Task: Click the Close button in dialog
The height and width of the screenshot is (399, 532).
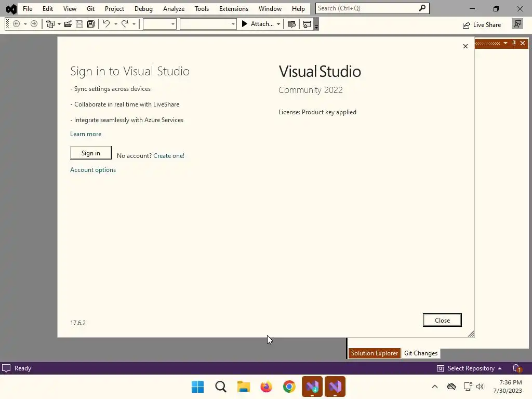Action: pyautogui.click(x=442, y=320)
